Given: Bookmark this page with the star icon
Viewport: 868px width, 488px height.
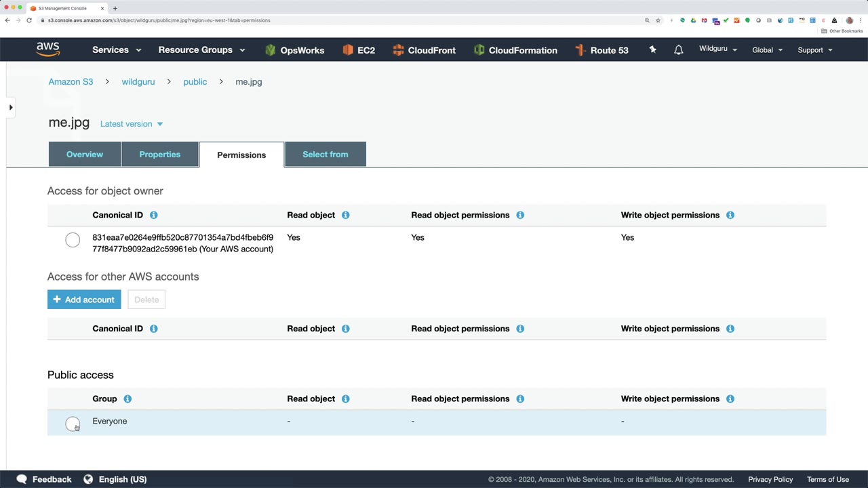Looking at the screenshot, I should (x=658, y=20).
